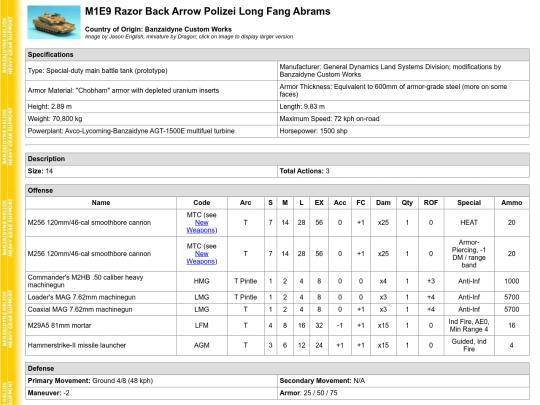Click the Specifications section header
Viewport: 540px width, 405px height.
[x=277, y=55]
